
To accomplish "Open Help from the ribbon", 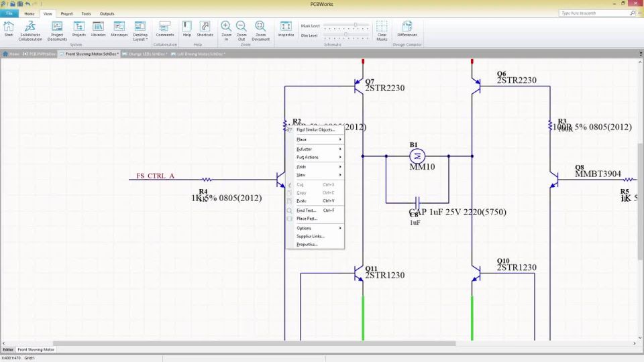I will [x=187, y=29].
